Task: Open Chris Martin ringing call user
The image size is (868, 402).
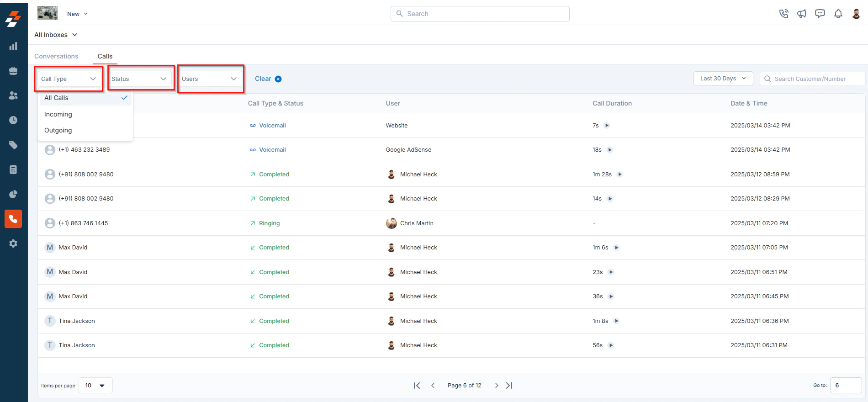Action: pos(410,223)
